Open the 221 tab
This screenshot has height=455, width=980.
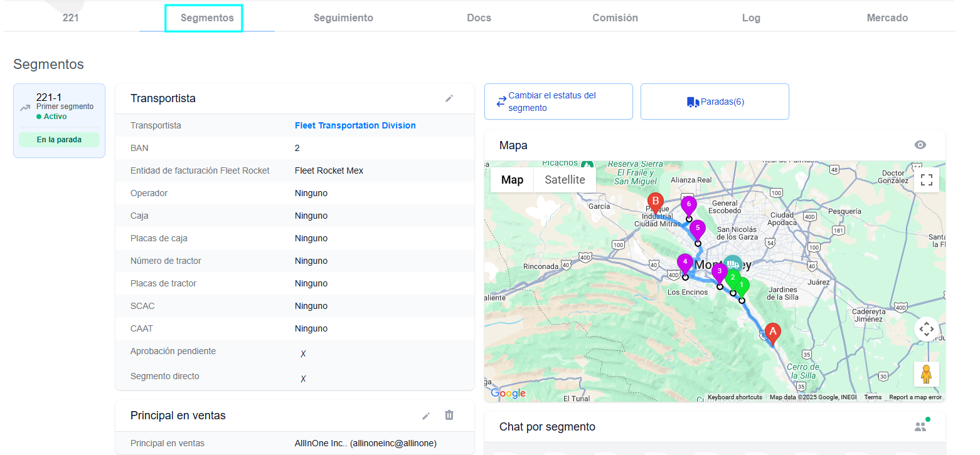[x=71, y=18]
